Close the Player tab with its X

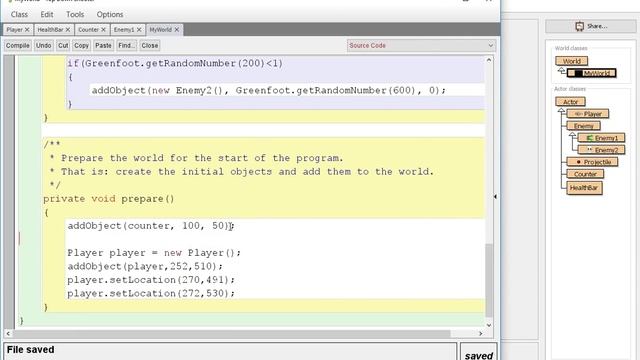27,30
